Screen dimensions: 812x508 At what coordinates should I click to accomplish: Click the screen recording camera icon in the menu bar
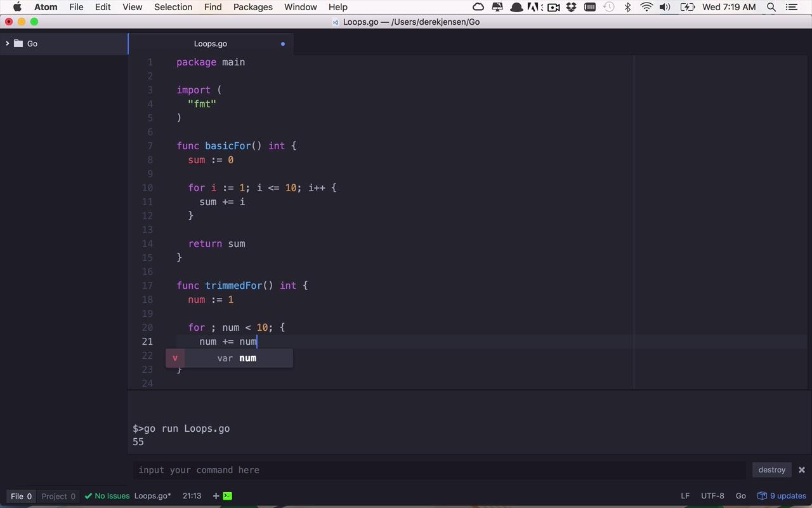[554, 7]
